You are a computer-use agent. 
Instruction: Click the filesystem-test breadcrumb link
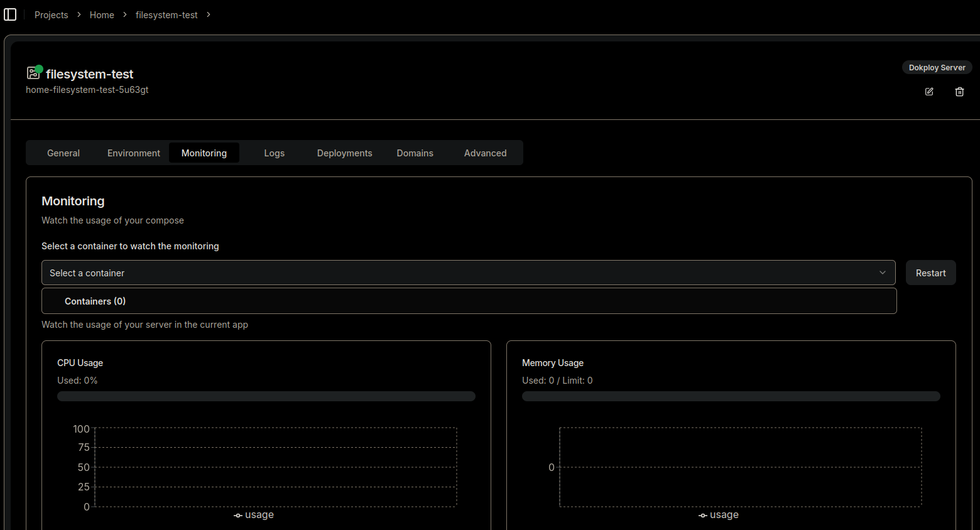(x=166, y=14)
